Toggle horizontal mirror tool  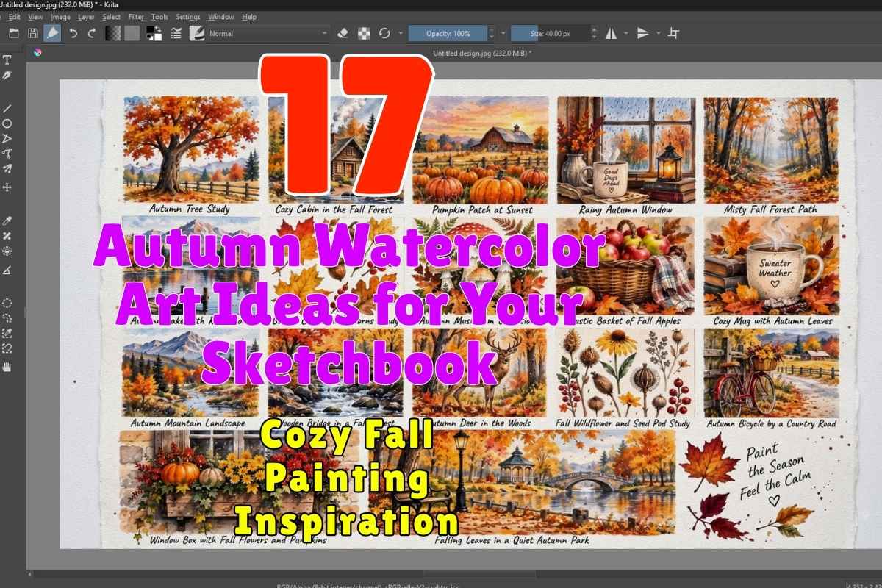click(x=611, y=33)
